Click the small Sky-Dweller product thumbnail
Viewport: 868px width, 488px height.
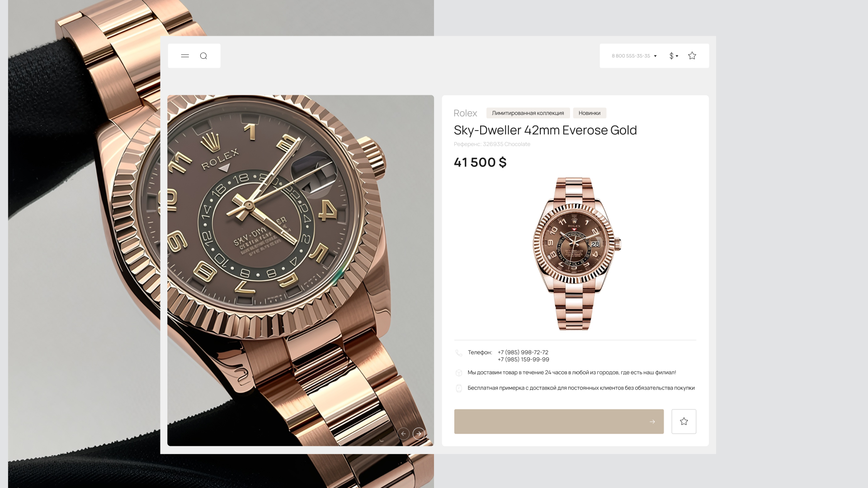[576, 253]
